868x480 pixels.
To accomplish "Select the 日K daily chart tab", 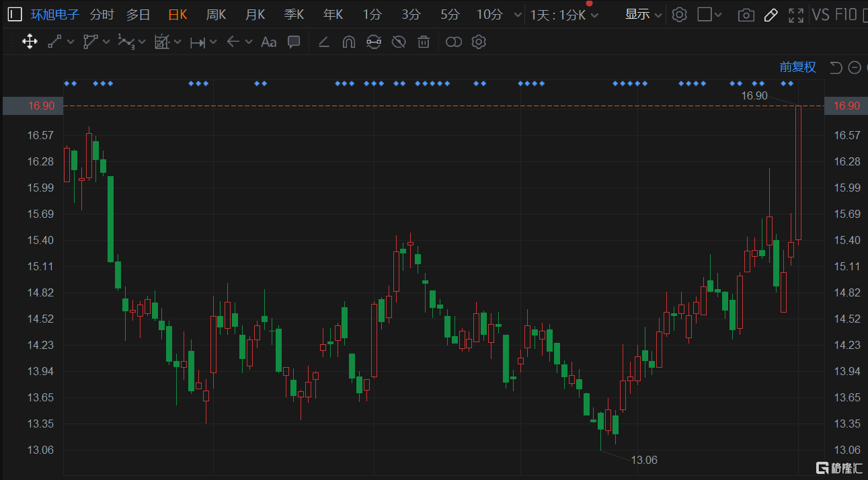I will (177, 15).
